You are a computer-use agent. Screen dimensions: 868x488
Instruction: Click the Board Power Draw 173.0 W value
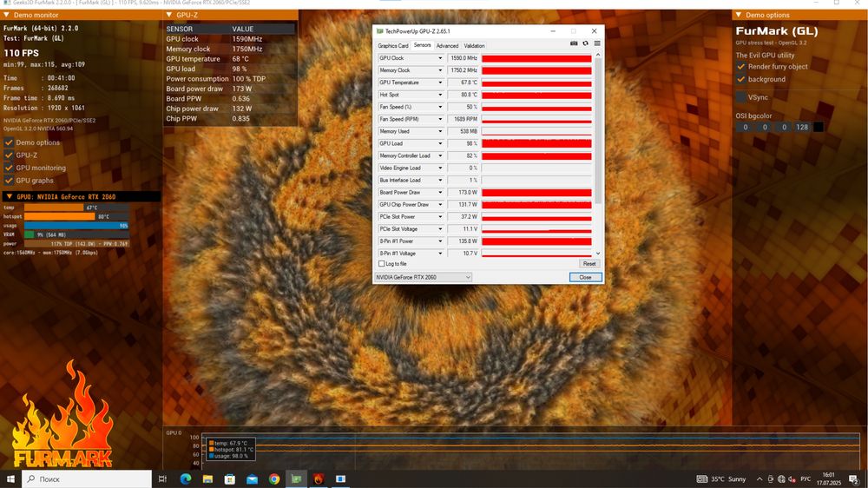point(463,192)
